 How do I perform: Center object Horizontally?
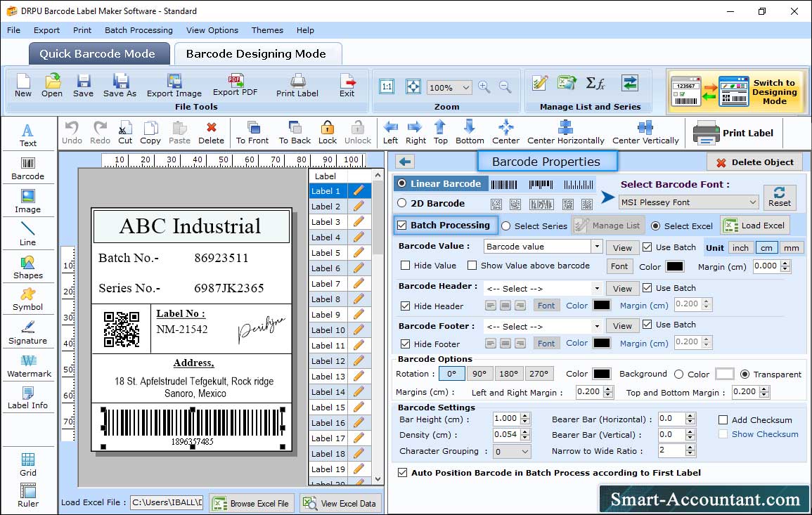(565, 133)
